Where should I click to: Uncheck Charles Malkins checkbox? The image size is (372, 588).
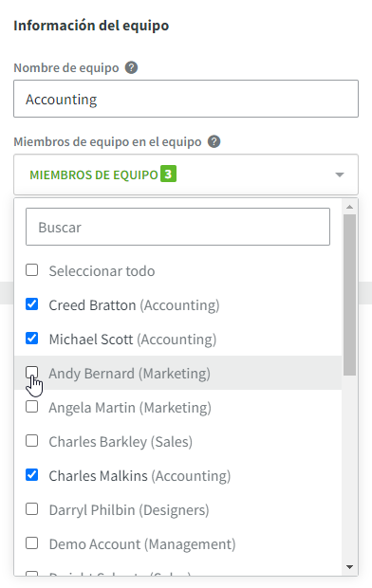click(32, 475)
